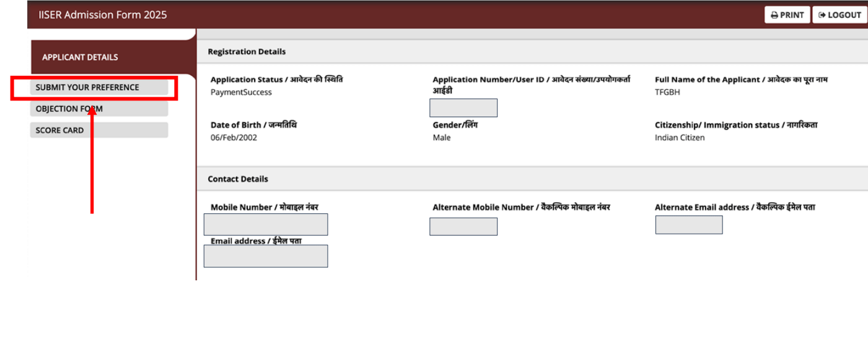This screenshot has width=868, height=356.
Task: Select the Indian Citizen value
Action: [680, 138]
